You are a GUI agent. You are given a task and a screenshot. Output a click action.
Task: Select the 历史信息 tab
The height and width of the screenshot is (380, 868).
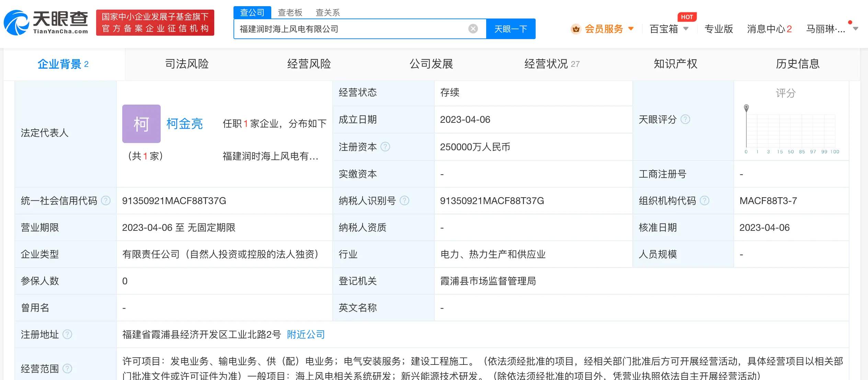pos(798,64)
